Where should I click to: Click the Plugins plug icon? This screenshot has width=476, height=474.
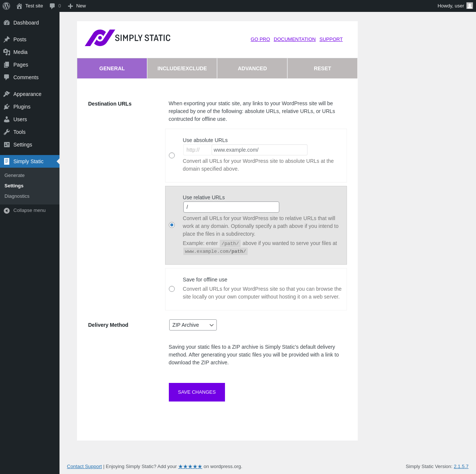[x=7, y=107]
